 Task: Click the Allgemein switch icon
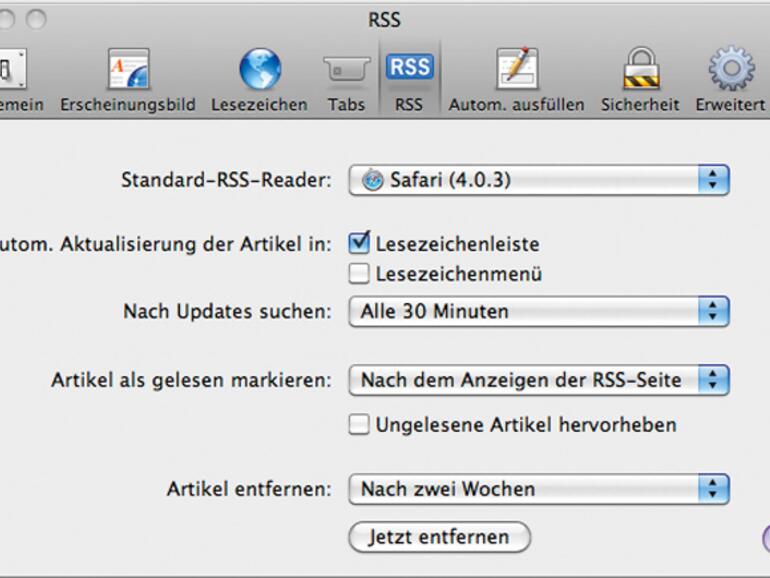(x=12, y=69)
